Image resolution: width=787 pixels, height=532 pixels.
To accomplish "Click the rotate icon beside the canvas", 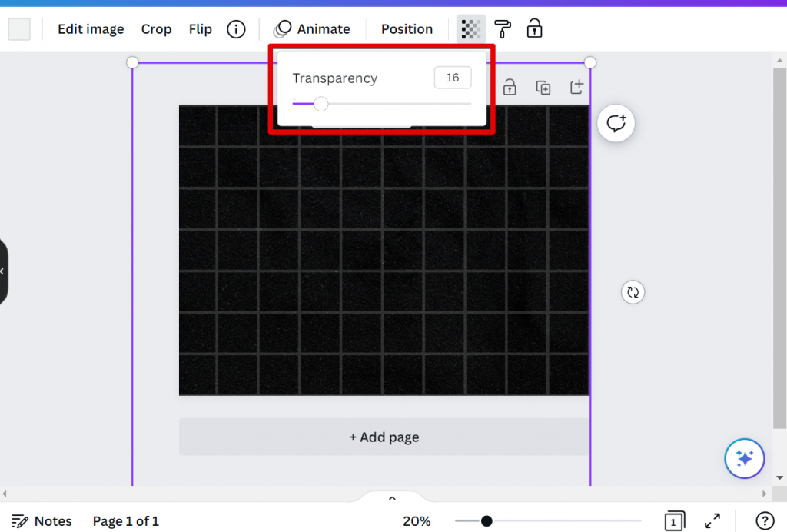I will pyautogui.click(x=633, y=292).
